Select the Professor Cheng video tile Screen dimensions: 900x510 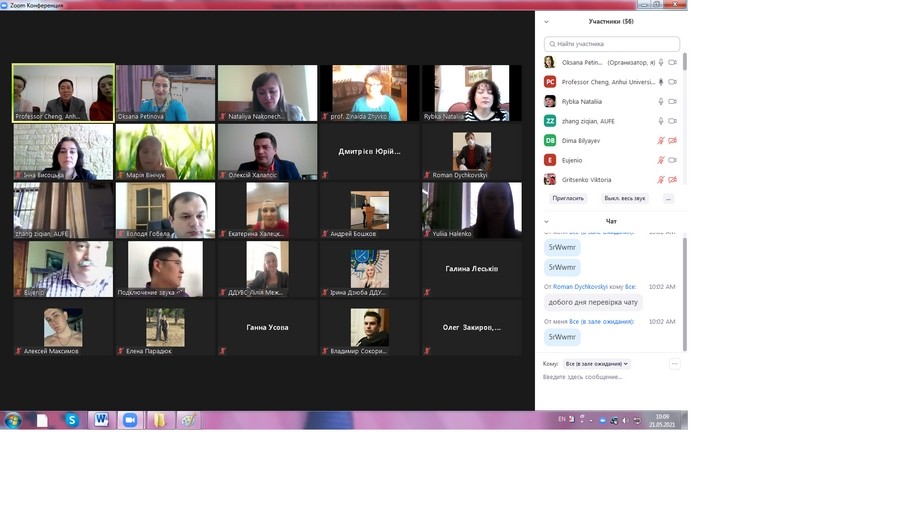pos(63,93)
